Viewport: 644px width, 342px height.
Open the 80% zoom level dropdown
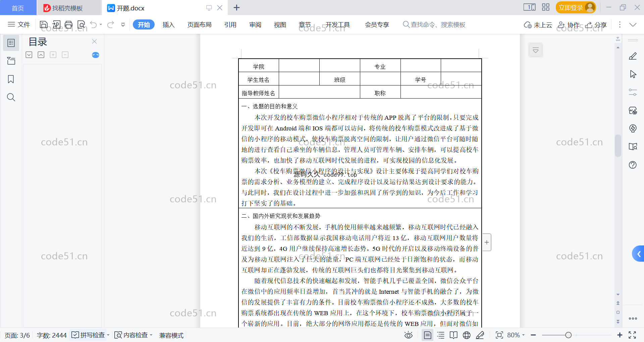point(516,335)
